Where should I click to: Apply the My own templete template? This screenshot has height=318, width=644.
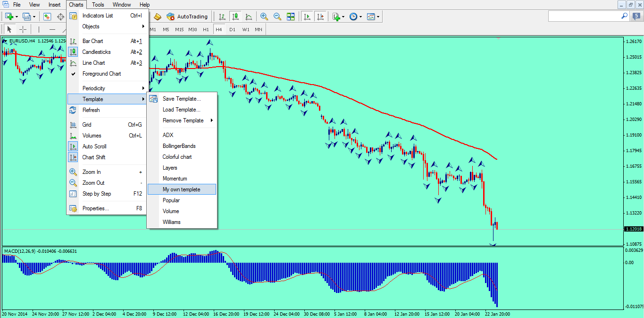pos(182,189)
